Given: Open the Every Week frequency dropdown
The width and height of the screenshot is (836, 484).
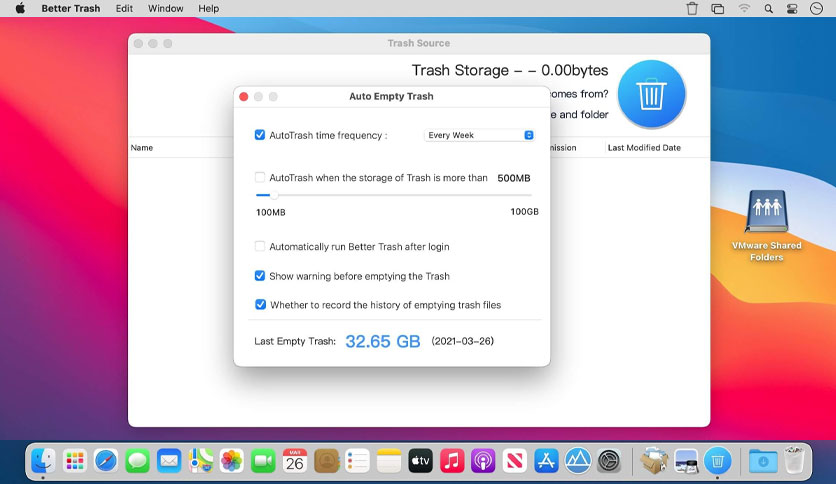Looking at the screenshot, I should (479, 135).
